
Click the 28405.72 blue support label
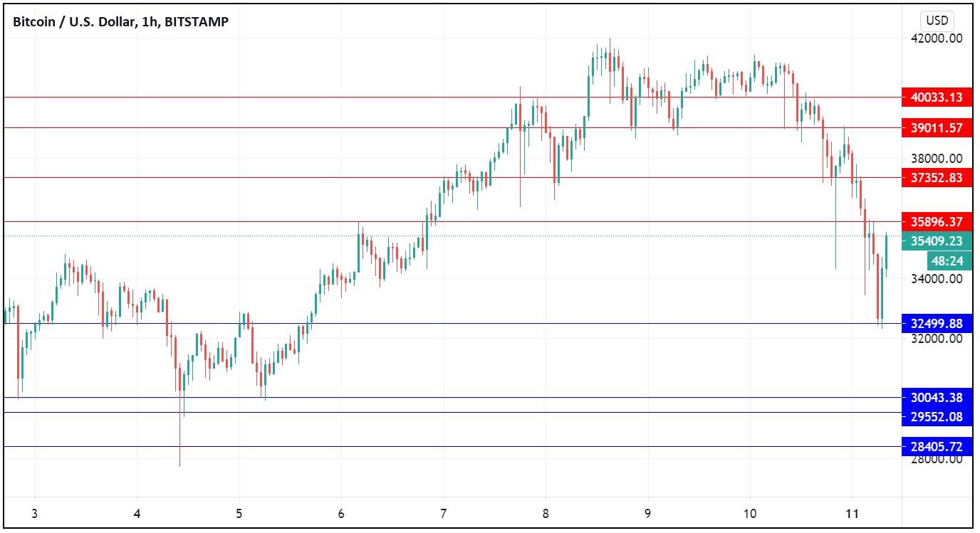tap(936, 447)
